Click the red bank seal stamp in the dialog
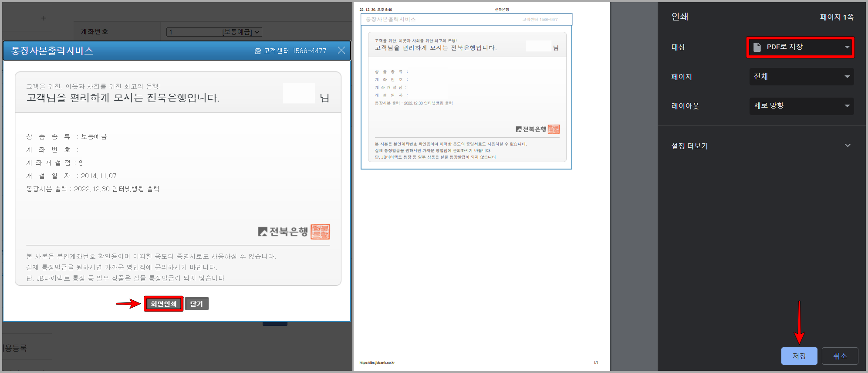 (x=320, y=232)
